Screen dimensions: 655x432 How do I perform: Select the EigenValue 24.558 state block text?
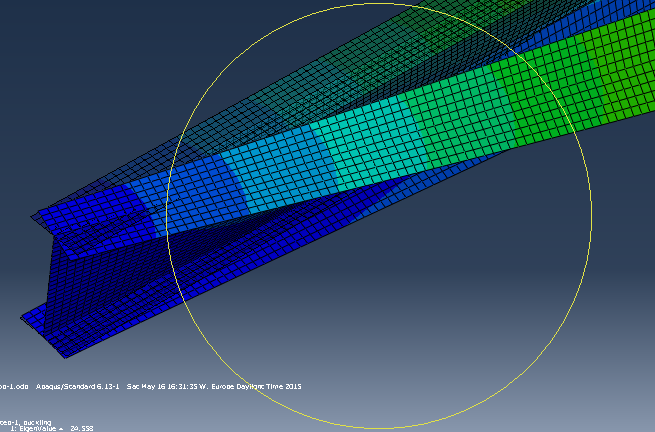click(60, 428)
